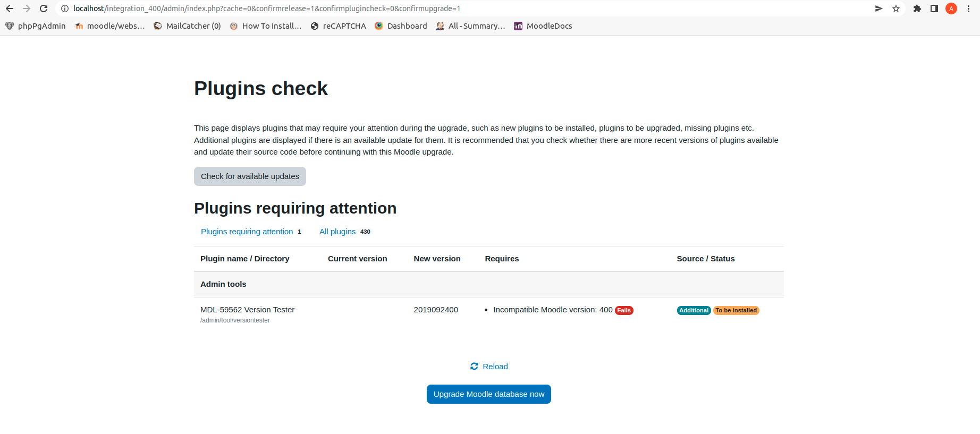Image resolution: width=980 pixels, height=434 pixels.
Task: Open the Dashboard bookmark
Action: [401, 26]
